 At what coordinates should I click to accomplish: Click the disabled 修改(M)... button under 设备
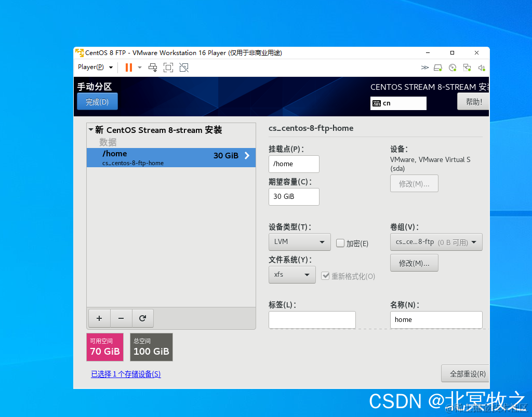pos(414,184)
